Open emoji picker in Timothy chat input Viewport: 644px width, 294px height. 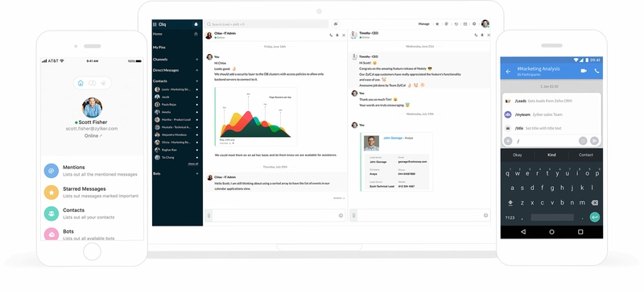pyautogui.click(x=486, y=215)
